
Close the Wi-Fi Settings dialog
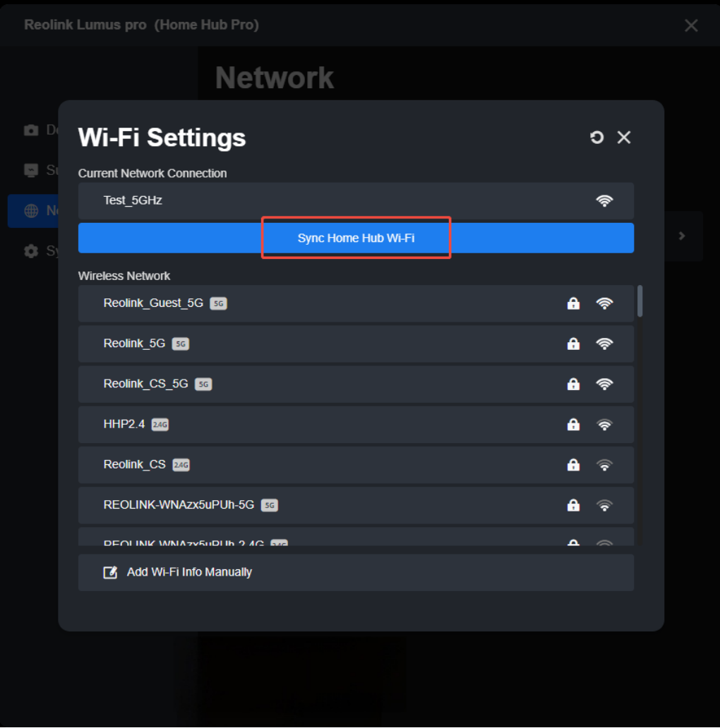click(x=624, y=138)
